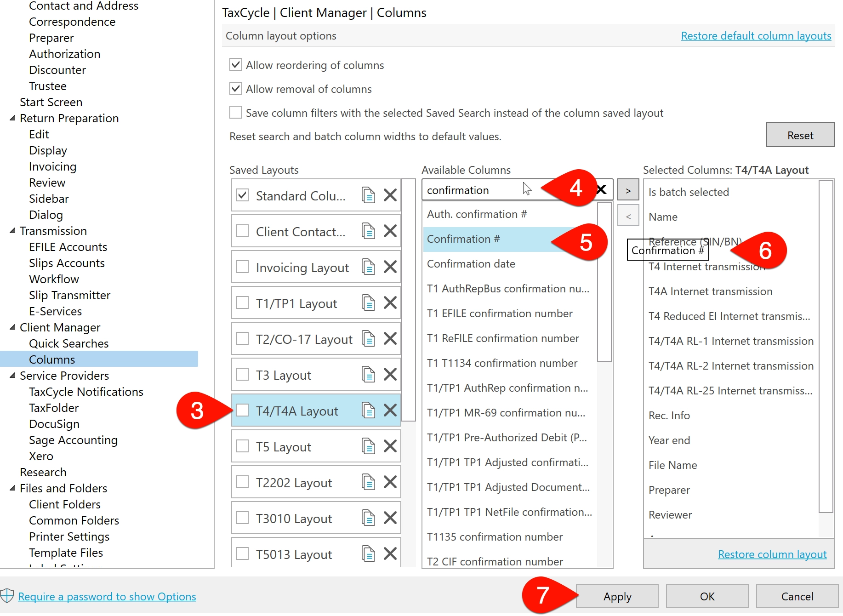Image resolution: width=843 pixels, height=616 pixels.
Task: Go to TaxFolder settings
Action: (x=54, y=408)
